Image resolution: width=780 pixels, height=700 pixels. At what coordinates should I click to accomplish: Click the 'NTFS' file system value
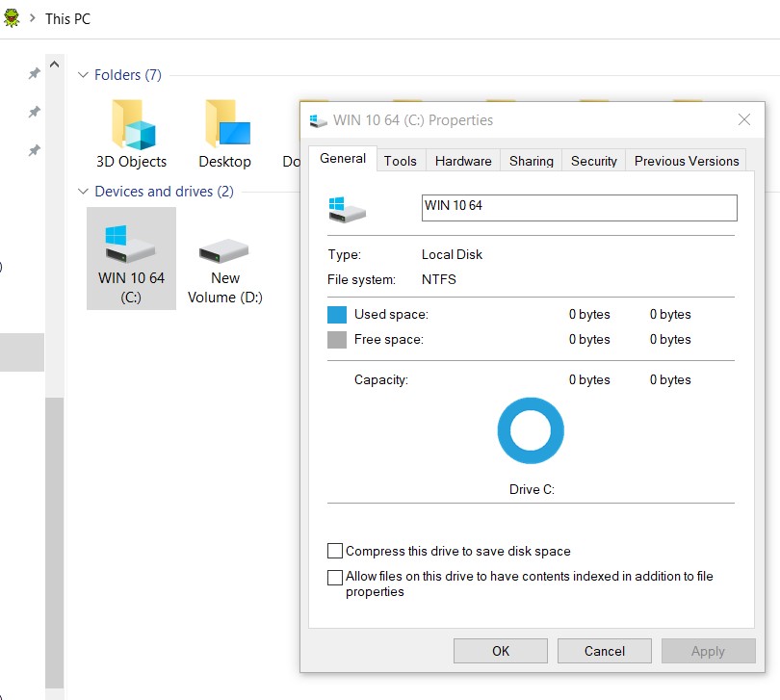(439, 279)
